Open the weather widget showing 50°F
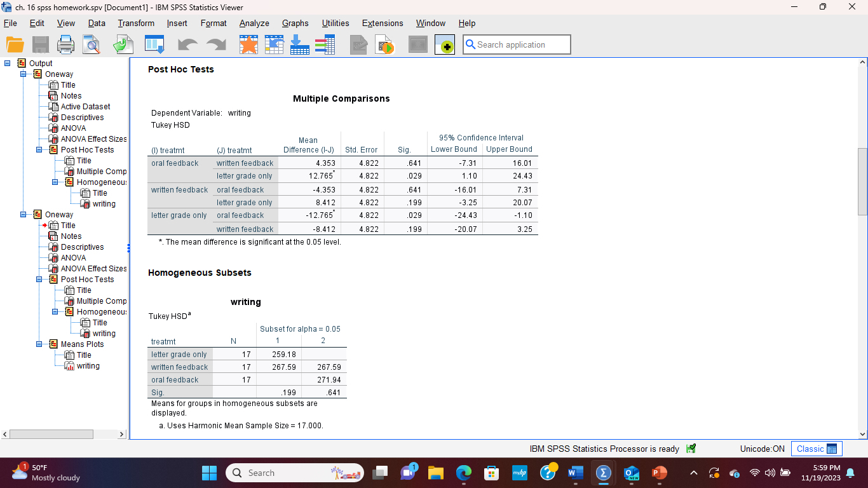868x488 pixels. point(46,473)
